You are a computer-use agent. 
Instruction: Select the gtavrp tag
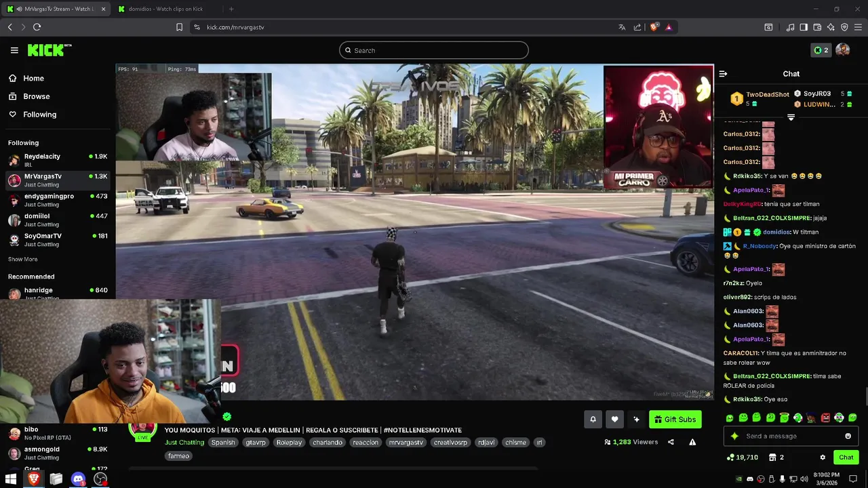(x=256, y=443)
